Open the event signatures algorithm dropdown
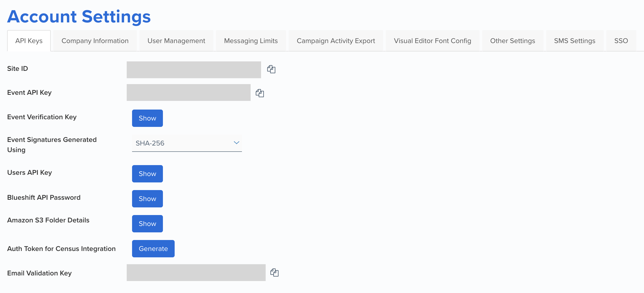The width and height of the screenshot is (644, 293). pos(236,143)
